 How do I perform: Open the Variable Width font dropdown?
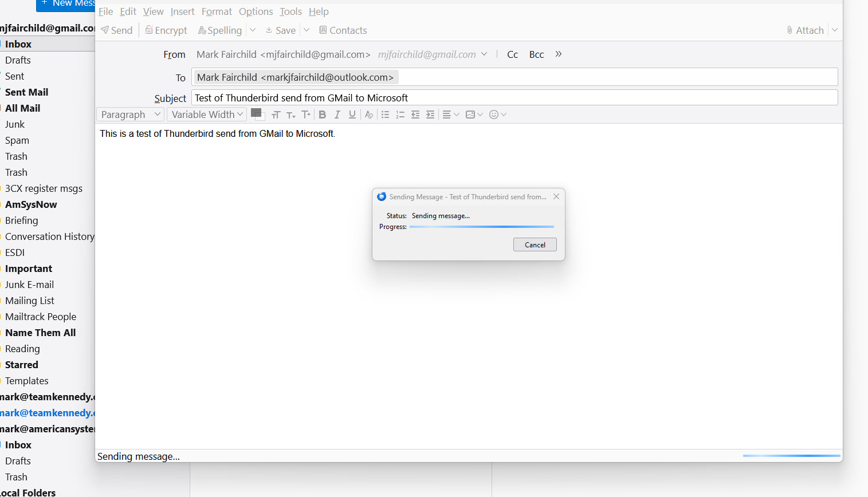(x=207, y=115)
